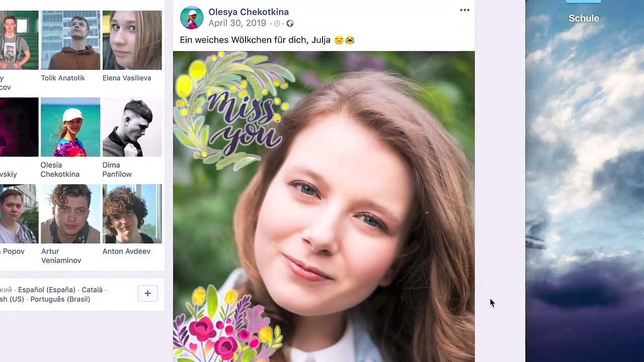Open the post options three-dot menu
The image size is (644, 362).
pyautogui.click(x=464, y=10)
